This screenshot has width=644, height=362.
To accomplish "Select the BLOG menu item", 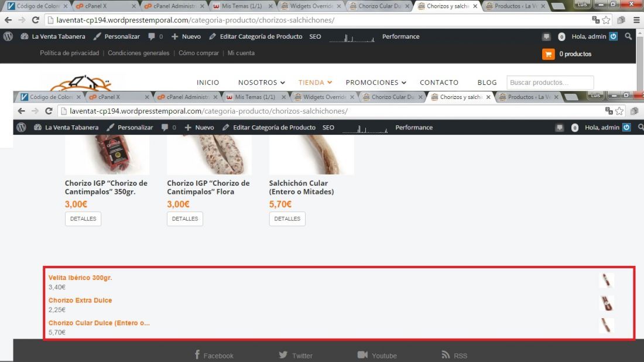I will click(487, 83).
